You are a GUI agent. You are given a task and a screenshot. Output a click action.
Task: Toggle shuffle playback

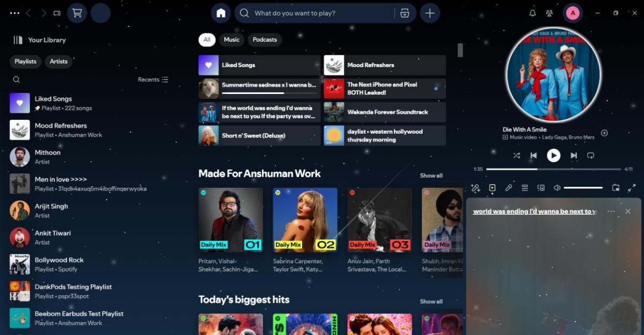516,155
